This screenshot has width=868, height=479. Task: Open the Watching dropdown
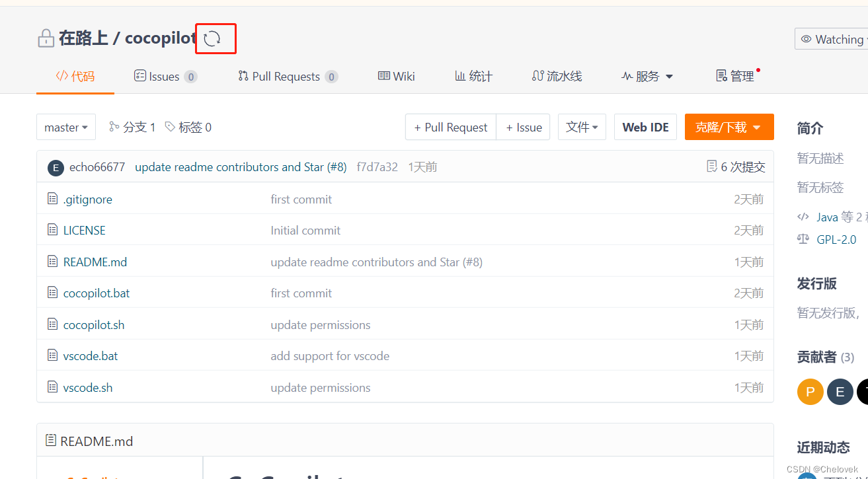pos(832,39)
